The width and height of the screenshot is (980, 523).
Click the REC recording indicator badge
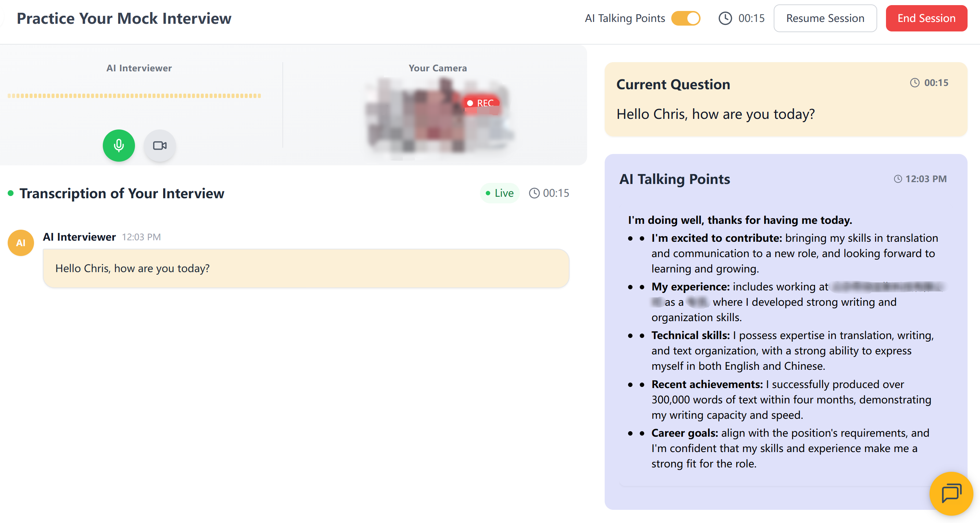[481, 103]
